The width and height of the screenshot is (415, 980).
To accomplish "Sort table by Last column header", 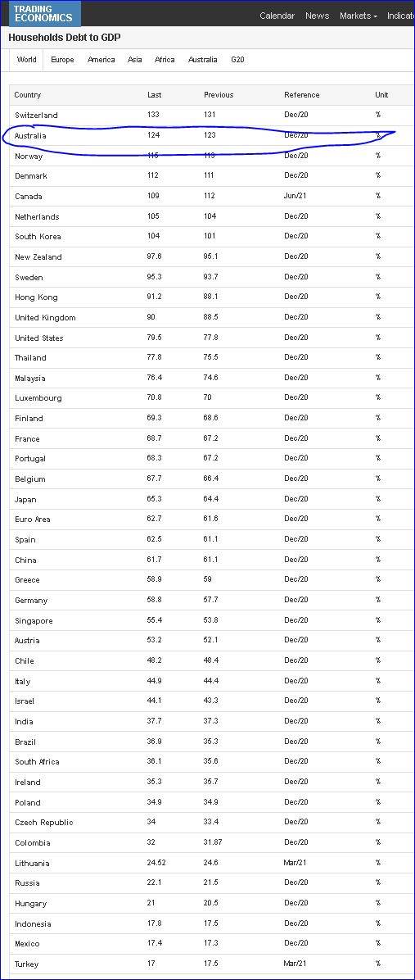I will coord(154,95).
